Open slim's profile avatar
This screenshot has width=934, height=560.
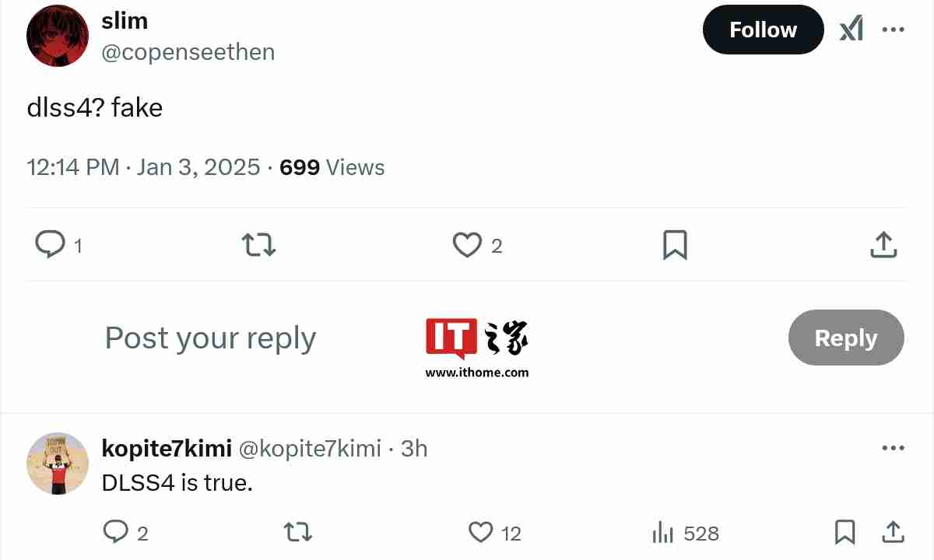[x=58, y=36]
